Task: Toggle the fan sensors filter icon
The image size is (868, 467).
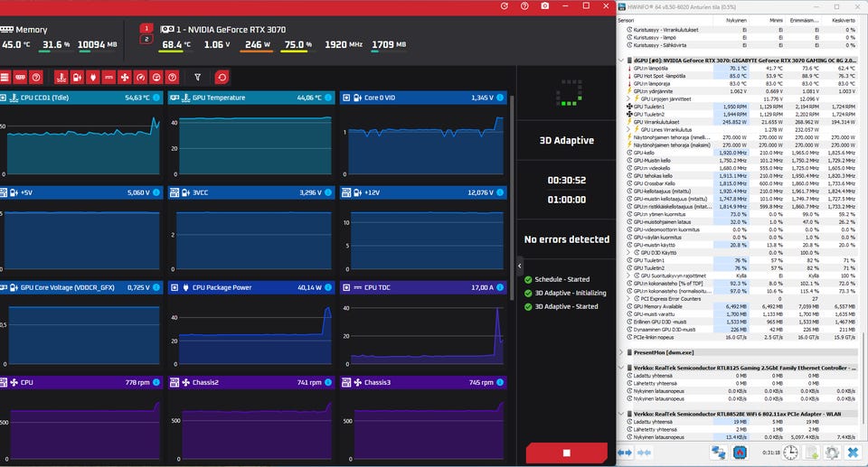Action: [125, 78]
